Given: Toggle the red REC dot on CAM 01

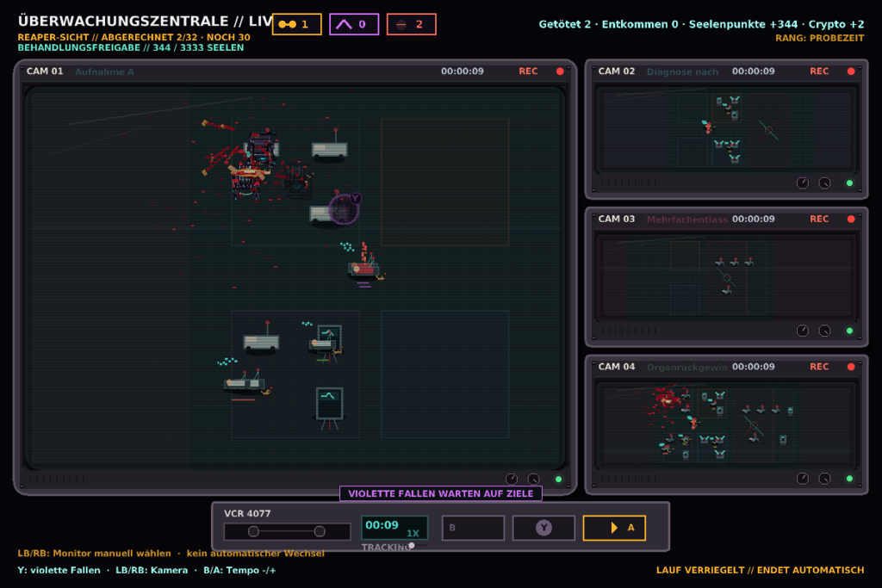Looking at the screenshot, I should point(560,71).
